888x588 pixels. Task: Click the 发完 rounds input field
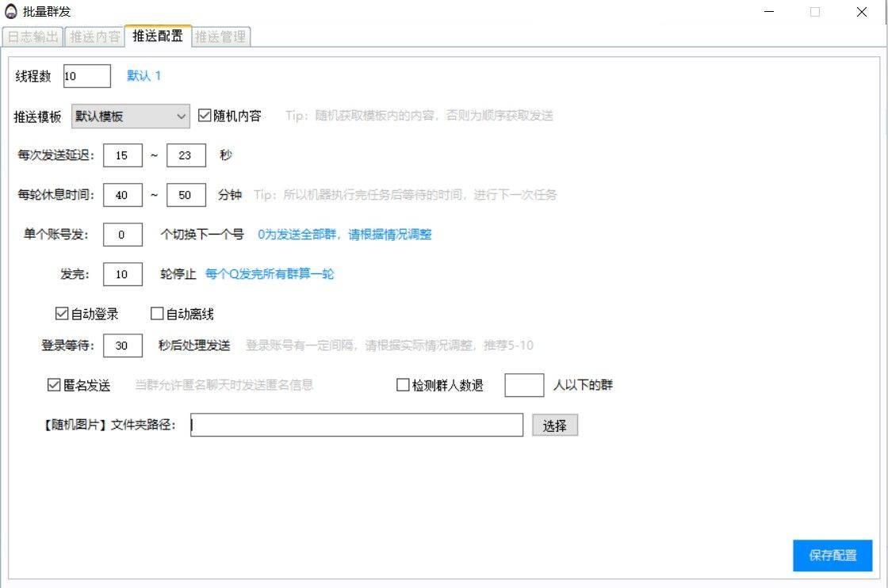coord(122,274)
